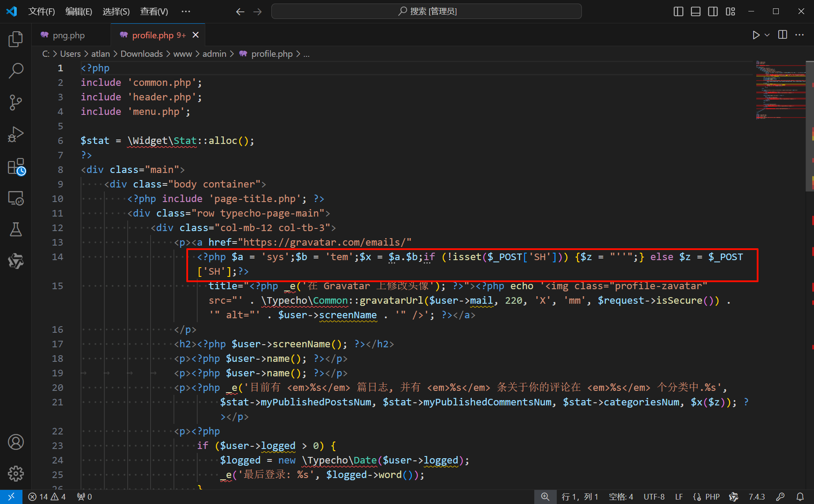Viewport: 814px width, 504px height.
Task: Click the C: breadcrumb segment
Action: (x=46, y=54)
